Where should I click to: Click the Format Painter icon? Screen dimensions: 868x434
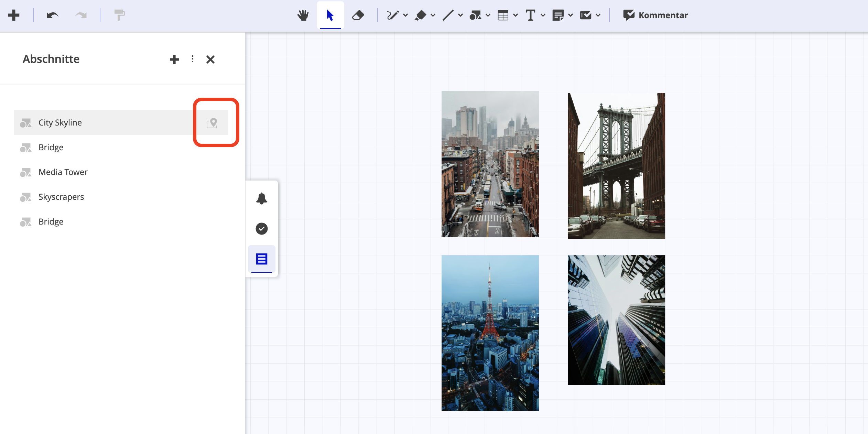click(x=119, y=15)
